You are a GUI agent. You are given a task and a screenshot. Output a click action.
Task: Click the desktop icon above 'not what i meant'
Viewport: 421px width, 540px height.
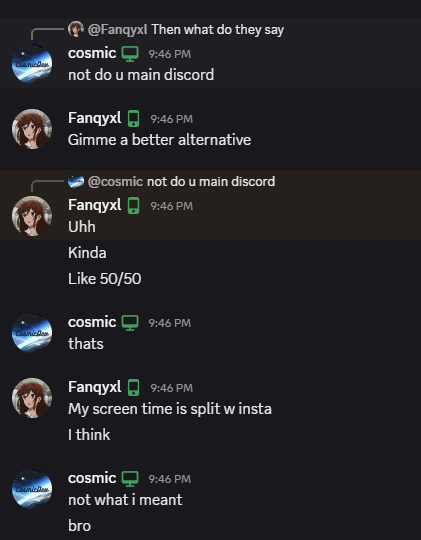point(130,479)
